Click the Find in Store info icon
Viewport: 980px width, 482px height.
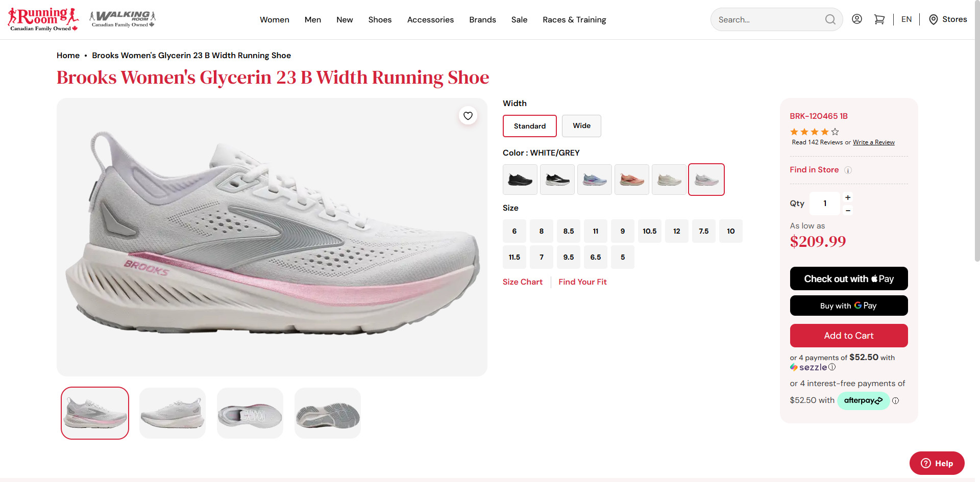pyautogui.click(x=848, y=170)
